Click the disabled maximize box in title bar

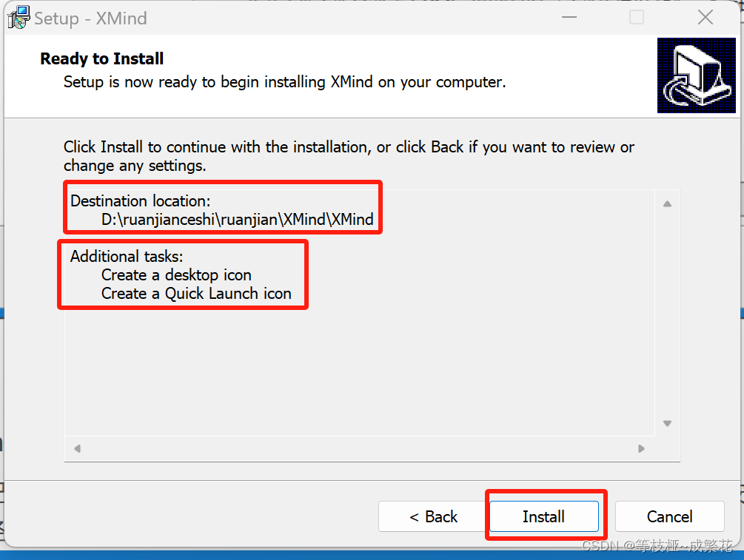(x=637, y=18)
